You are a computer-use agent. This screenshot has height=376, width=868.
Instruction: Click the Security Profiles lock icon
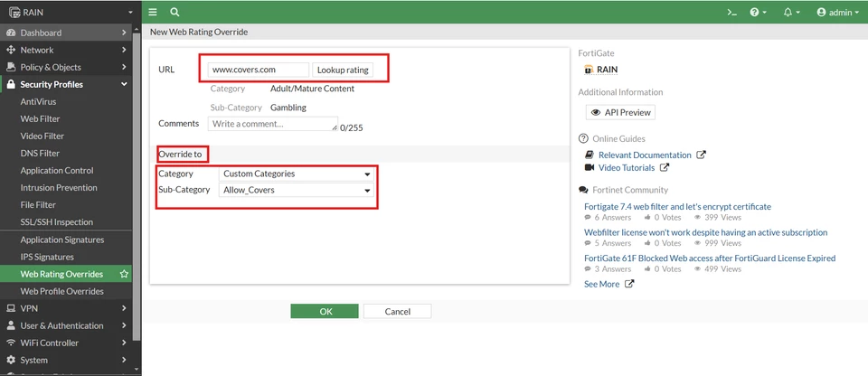point(11,84)
